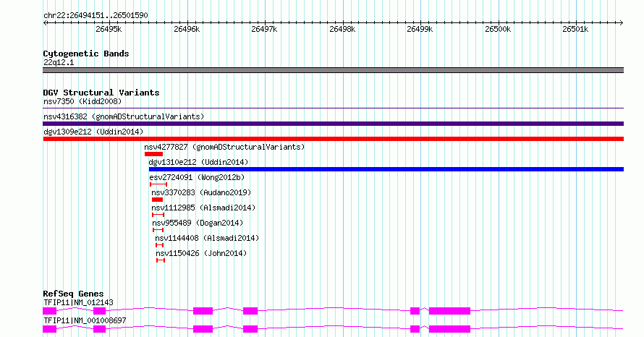644x337 pixels.
Task: Click the 26496k ruler tick label
Action: click(187, 29)
